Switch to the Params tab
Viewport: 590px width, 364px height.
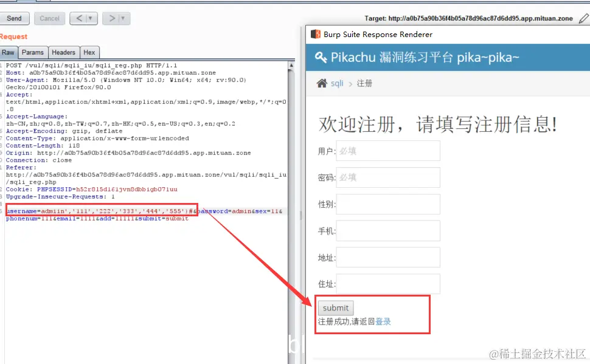[x=33, y=53]
